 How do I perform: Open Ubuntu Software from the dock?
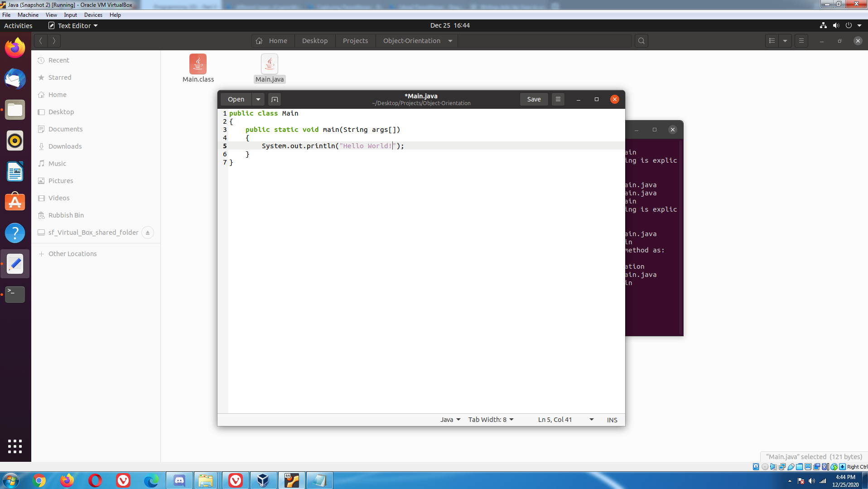pos(15,202)
